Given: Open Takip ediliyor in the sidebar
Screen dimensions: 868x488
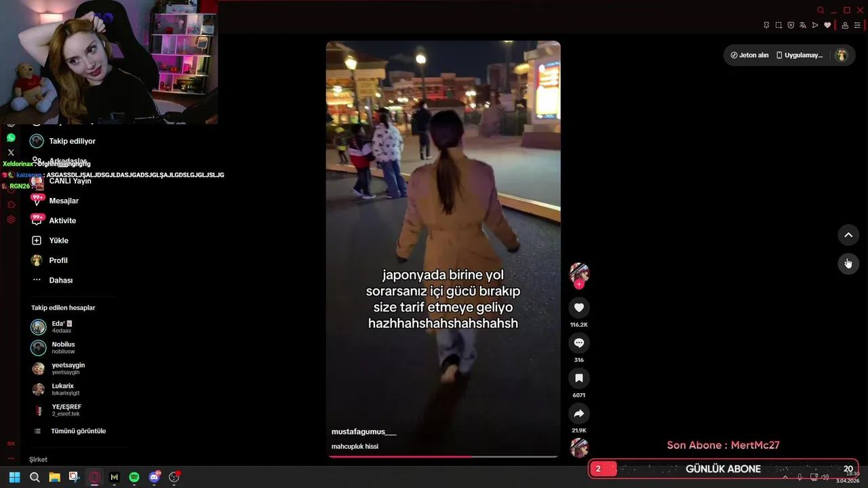Looking at the screenshot, I should 63,141.
